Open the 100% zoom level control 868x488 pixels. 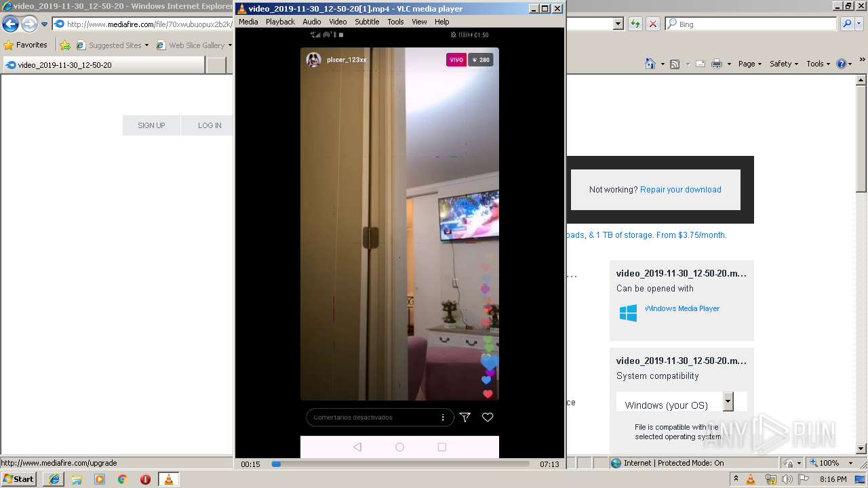pos(828,463)
